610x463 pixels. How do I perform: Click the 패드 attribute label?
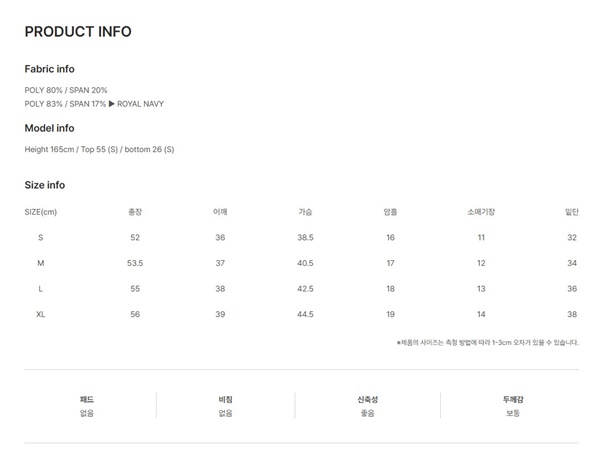pos(87,400)
